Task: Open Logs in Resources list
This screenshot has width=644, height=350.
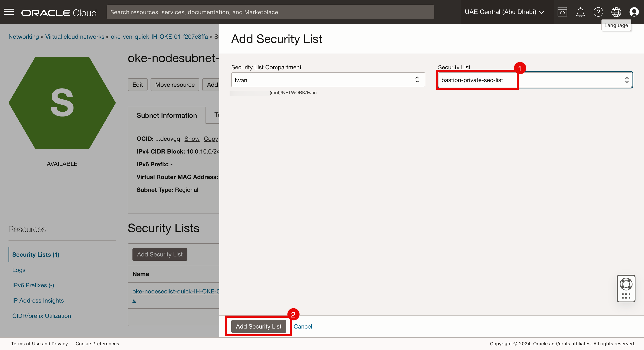Action: pyautogui.click(x=19, y=270)
